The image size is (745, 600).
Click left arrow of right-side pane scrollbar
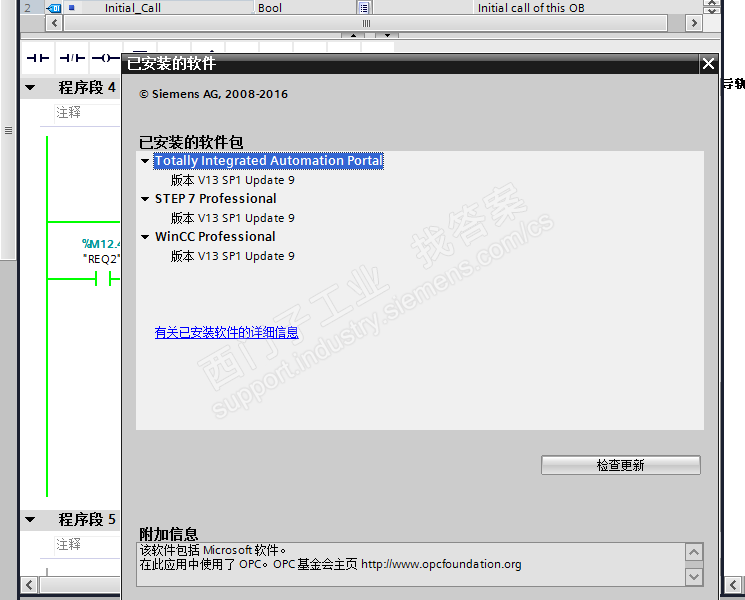pyautogui.click(x=733, y=584)
